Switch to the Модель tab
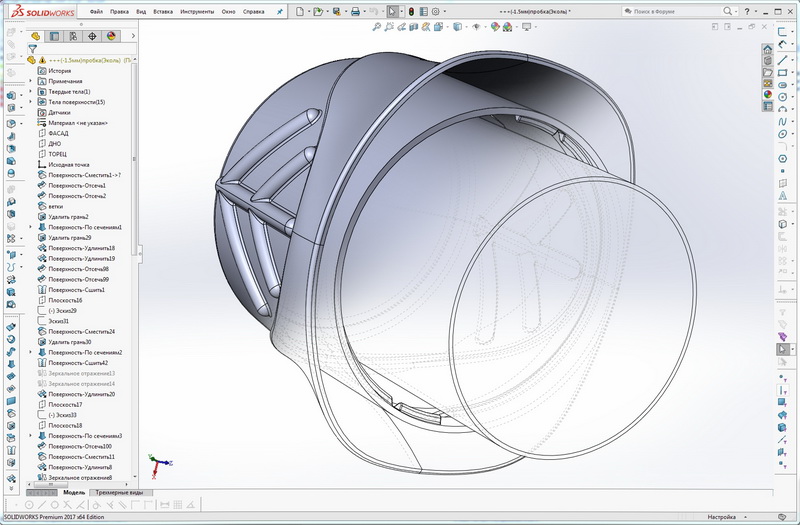This screenshot has width=800, height=525. (74, 492)
